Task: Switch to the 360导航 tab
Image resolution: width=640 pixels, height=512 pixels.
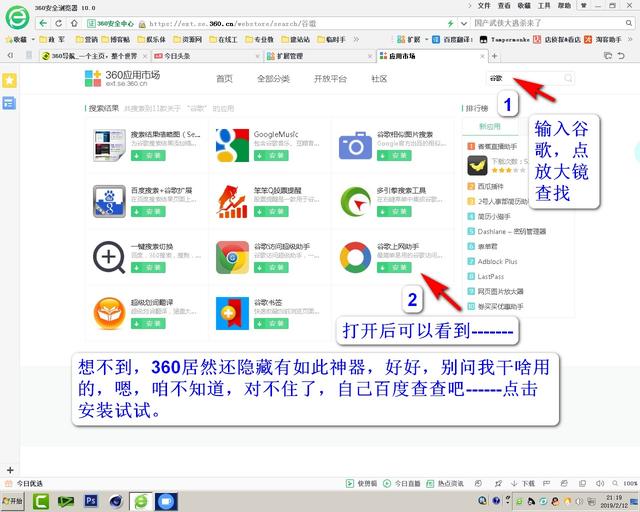Action: click(x=95, y=56)
